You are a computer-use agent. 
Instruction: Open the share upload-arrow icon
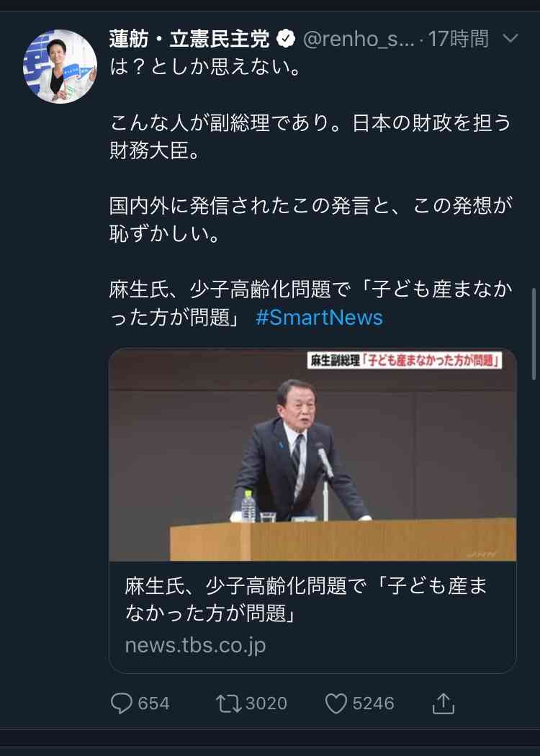tap(443, 703)
